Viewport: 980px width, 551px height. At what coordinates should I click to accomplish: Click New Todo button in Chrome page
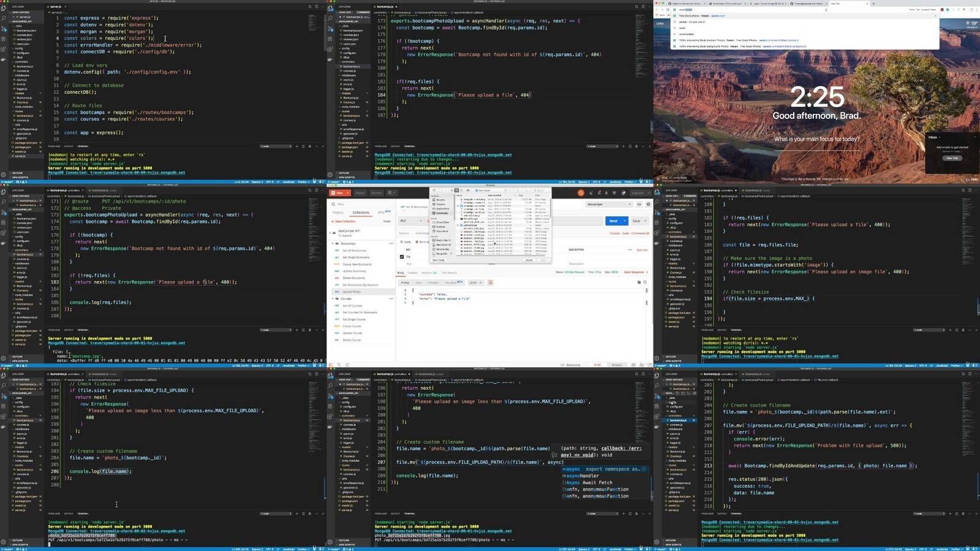952,158
